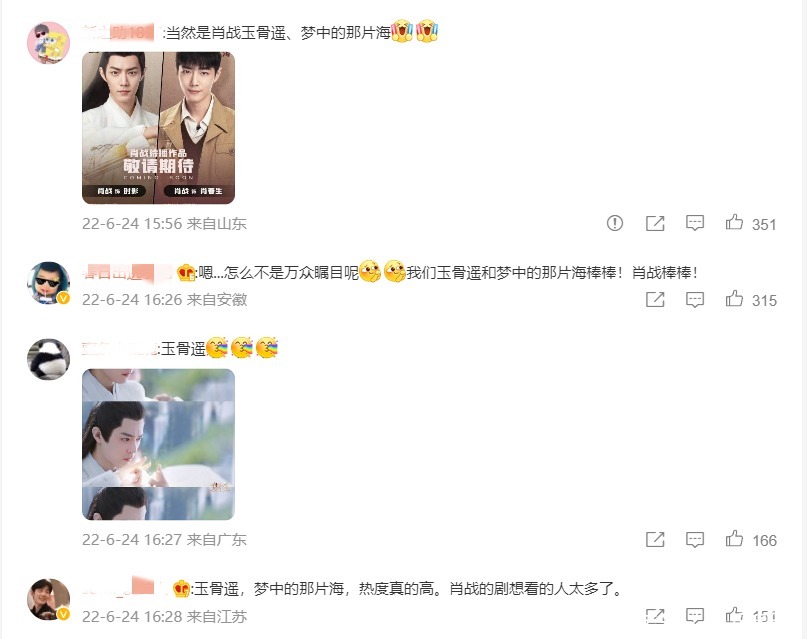Viewport: 807px width, 639px height.
Task: Reply to the 15:56 comment from 山东
Action: pos(695,223)
